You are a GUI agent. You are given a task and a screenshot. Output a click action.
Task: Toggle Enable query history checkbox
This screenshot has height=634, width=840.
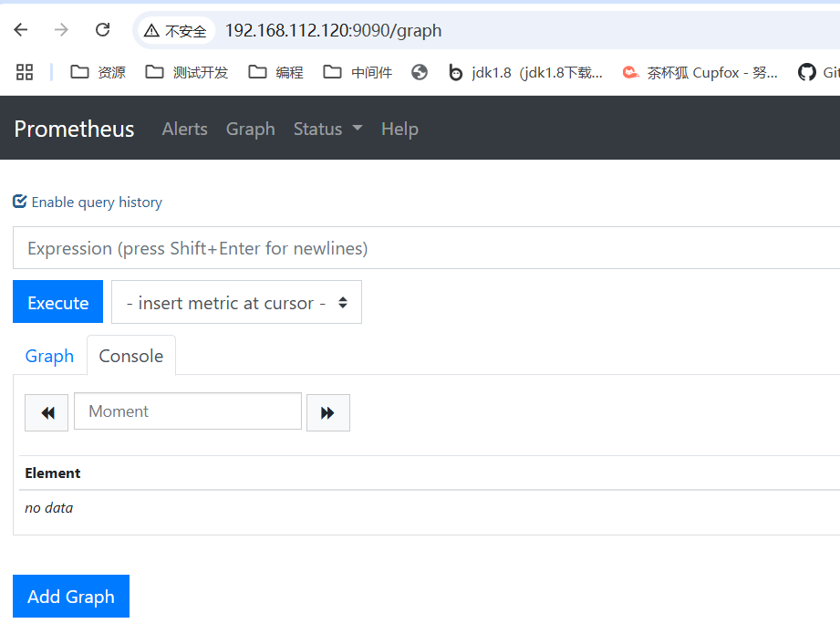[x=20, y=202]
